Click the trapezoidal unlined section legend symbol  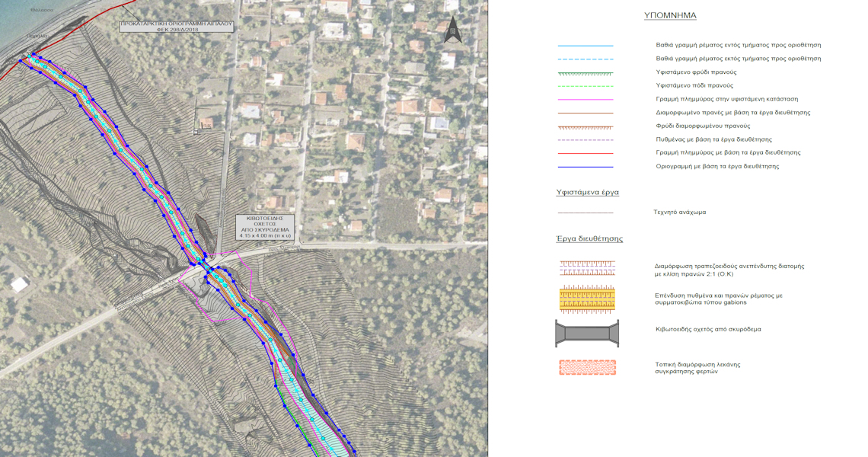[587, 268]
